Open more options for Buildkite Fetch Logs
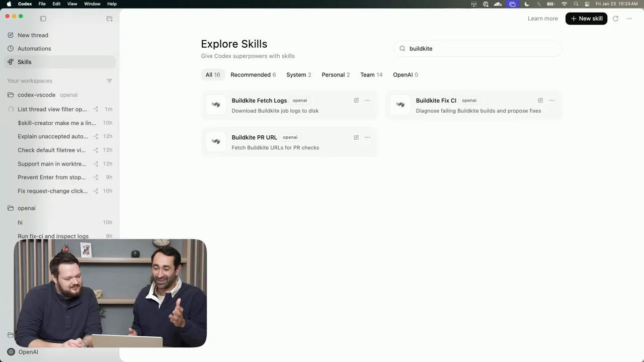 coord(367,101)
